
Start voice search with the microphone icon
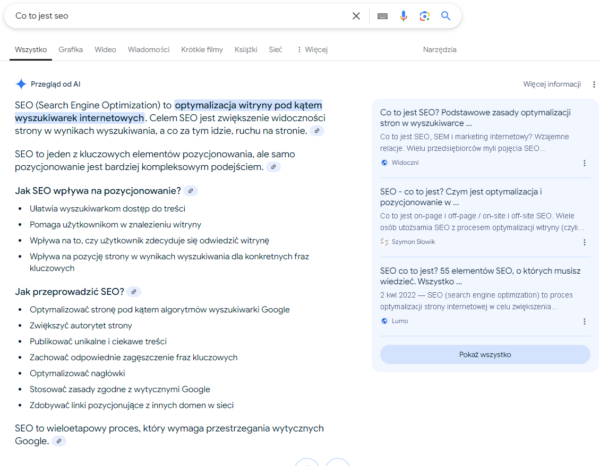tap(403, 16)
